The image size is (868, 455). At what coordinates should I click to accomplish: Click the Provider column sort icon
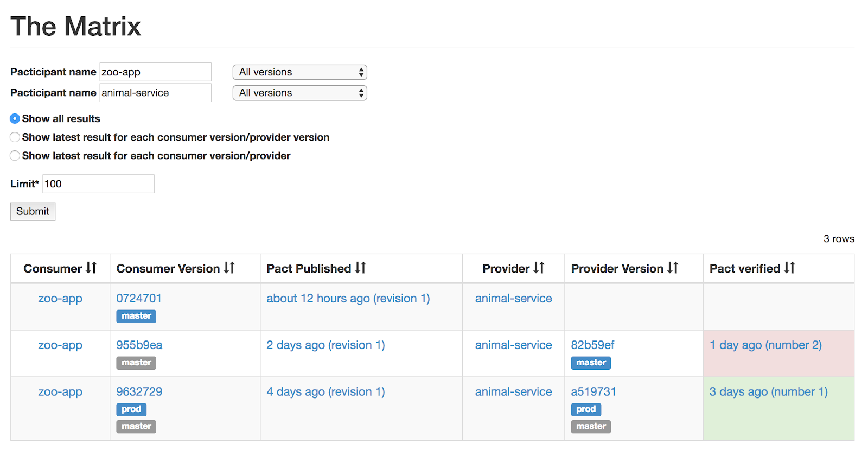[539, 268]
